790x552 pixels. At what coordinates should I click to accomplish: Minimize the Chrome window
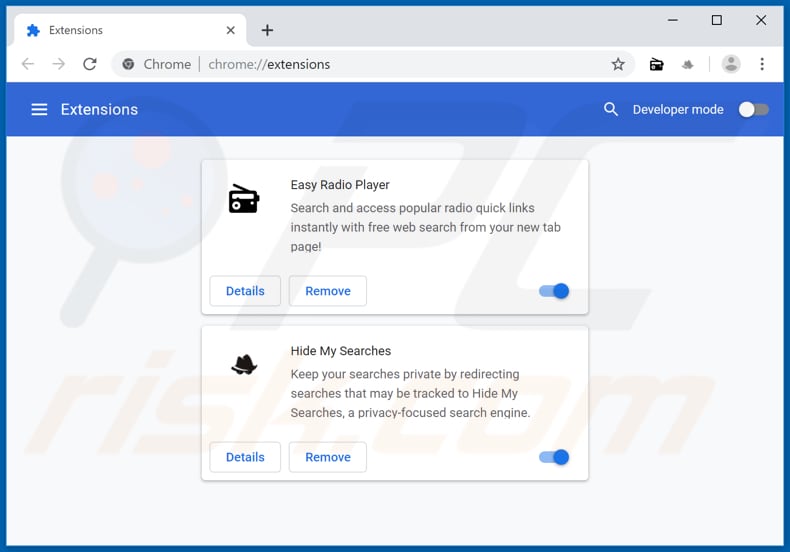click(673, 20)
